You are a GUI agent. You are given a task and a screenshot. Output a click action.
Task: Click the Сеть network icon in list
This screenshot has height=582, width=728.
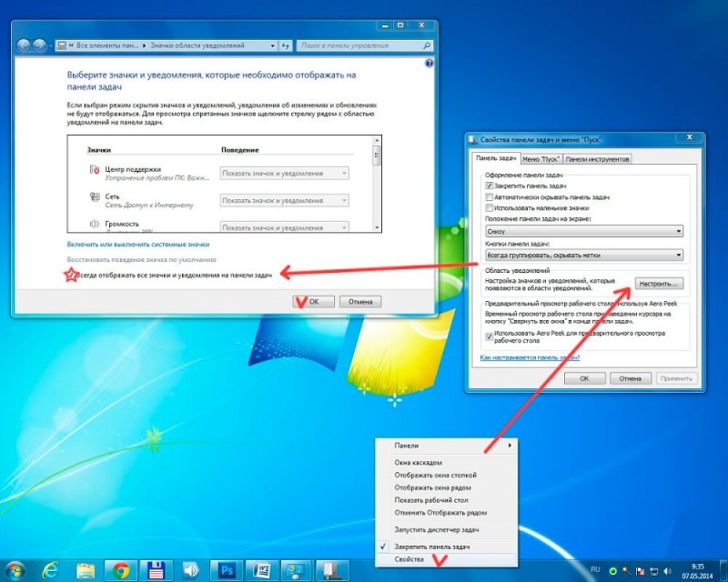point(95,196)
